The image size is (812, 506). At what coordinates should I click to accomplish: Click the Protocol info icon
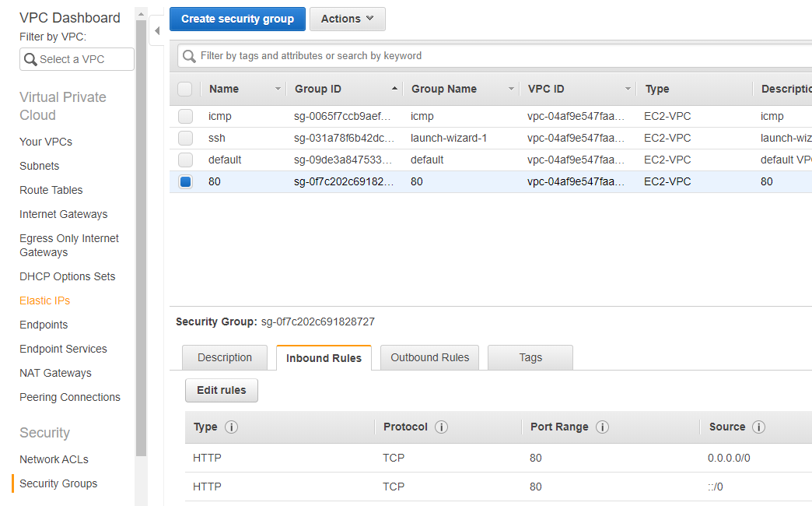pos(441,427)
